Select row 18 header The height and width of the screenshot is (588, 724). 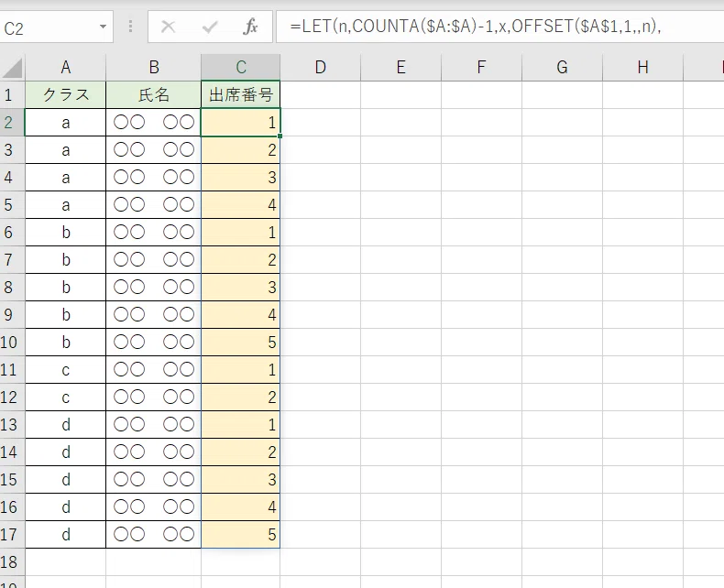pos(12,562)
